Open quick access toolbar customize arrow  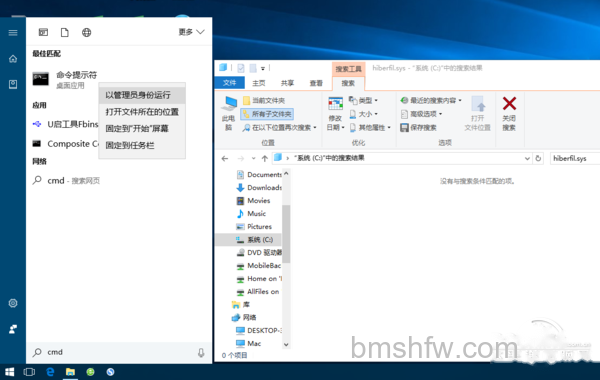(x=263, y=68)
